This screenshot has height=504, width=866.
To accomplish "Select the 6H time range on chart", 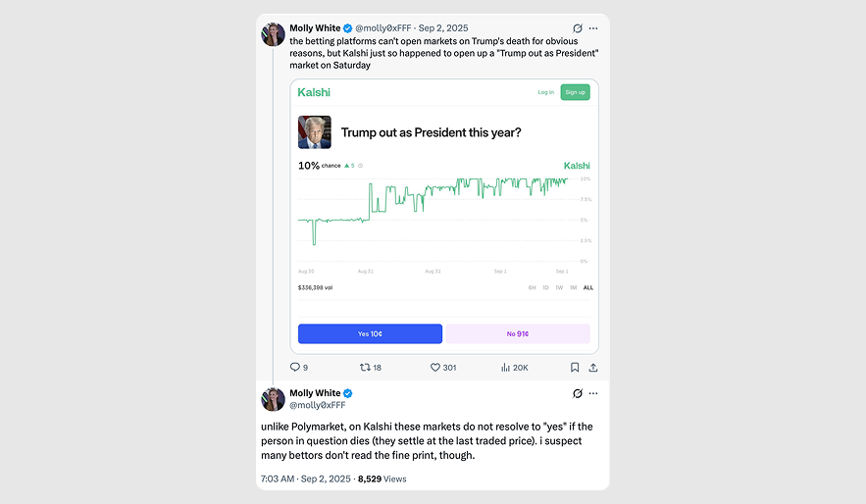I will 533,287.
